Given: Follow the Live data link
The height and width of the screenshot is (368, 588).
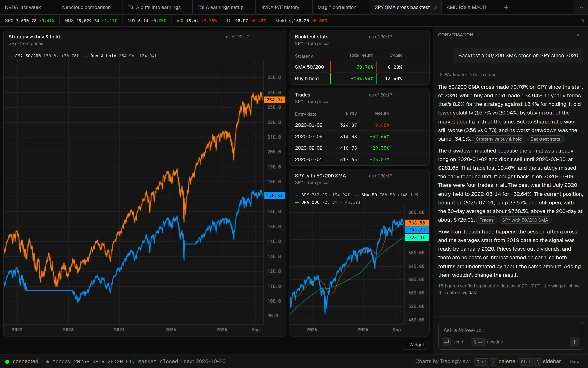Looking at the screenshot, I should click(468, 292).
